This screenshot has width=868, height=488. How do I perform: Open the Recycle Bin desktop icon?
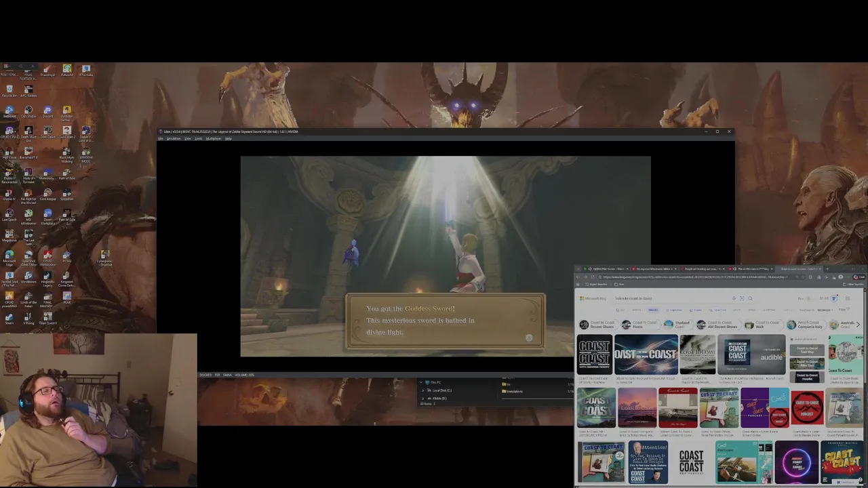9,90
